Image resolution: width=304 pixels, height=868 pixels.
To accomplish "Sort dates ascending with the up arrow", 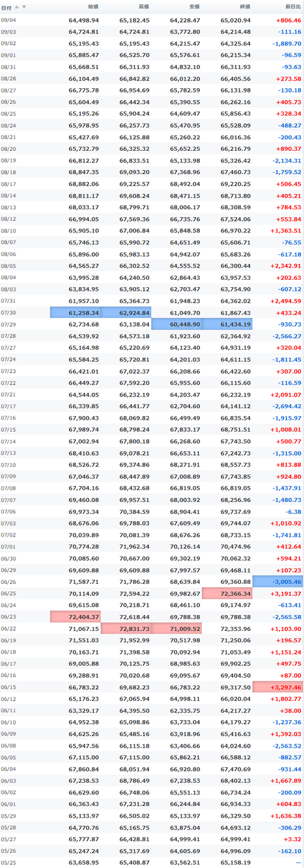I will tap(17, 7).
